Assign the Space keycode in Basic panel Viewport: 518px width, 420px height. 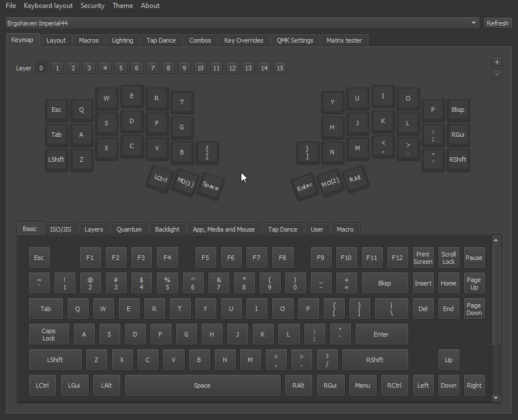coord(202,385)
